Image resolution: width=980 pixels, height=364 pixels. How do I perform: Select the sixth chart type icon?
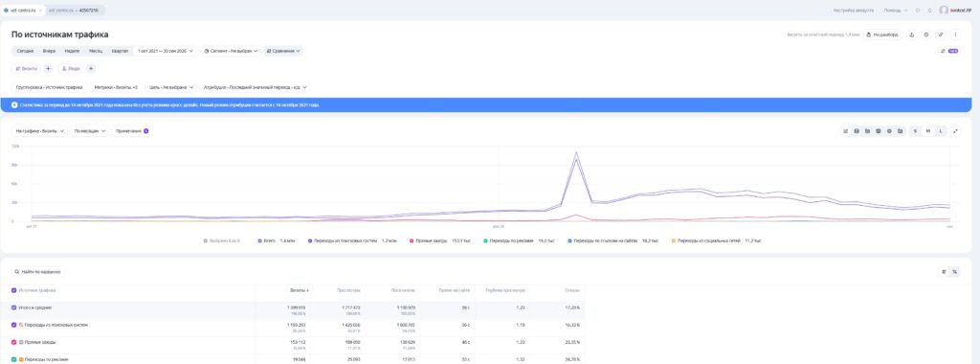click(900, 131)
